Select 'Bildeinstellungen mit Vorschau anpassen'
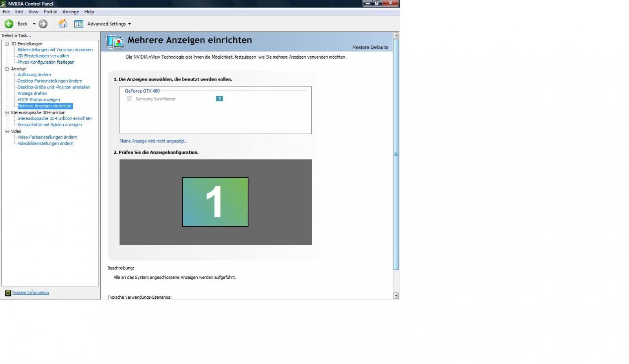629x364 pixels. (55, 50)
